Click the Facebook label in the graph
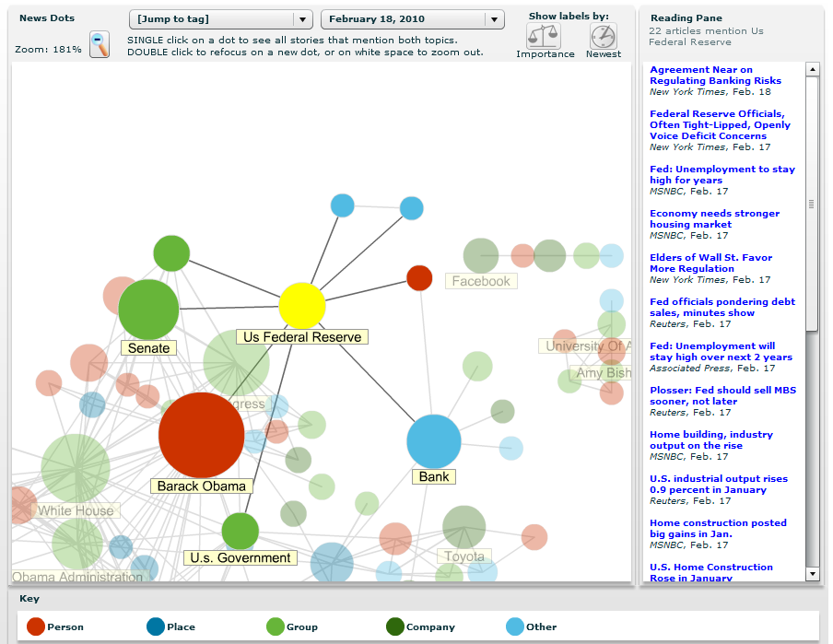 481,281
